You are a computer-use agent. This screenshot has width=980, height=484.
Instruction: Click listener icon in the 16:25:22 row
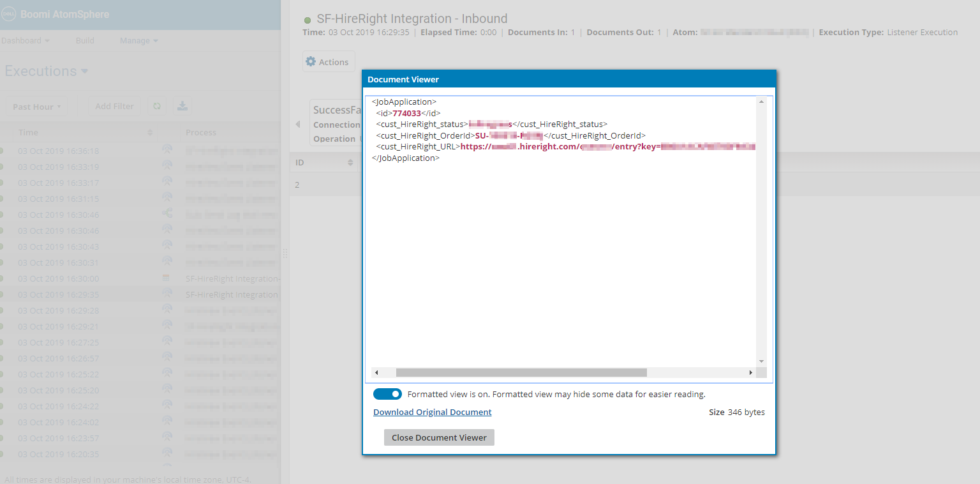point(167,374)
